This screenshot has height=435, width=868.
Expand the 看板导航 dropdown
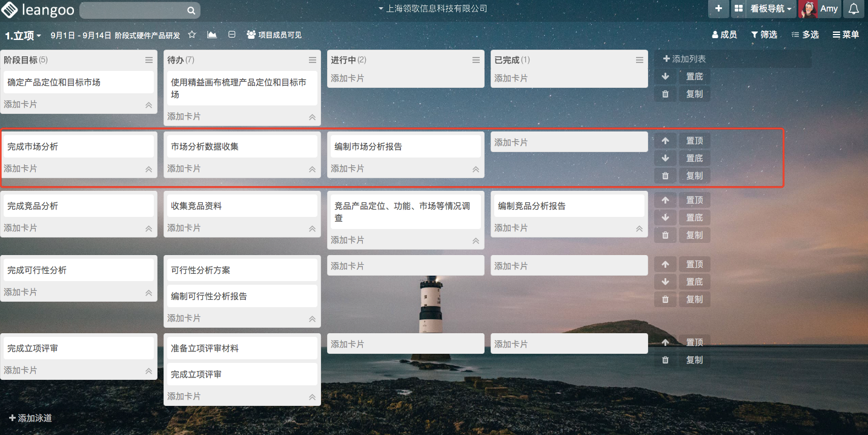(x=770, y=8)
